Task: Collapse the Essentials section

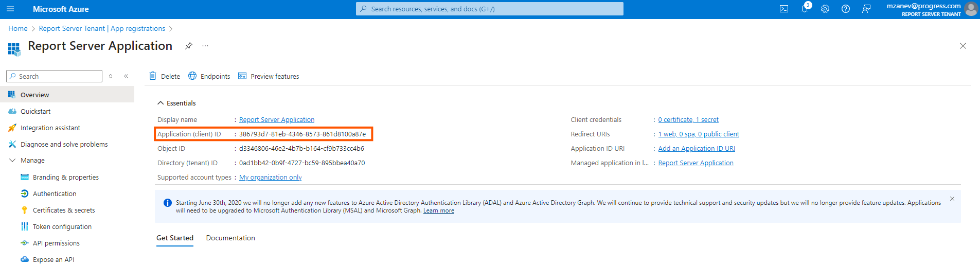Action: [x=161, y=103]
